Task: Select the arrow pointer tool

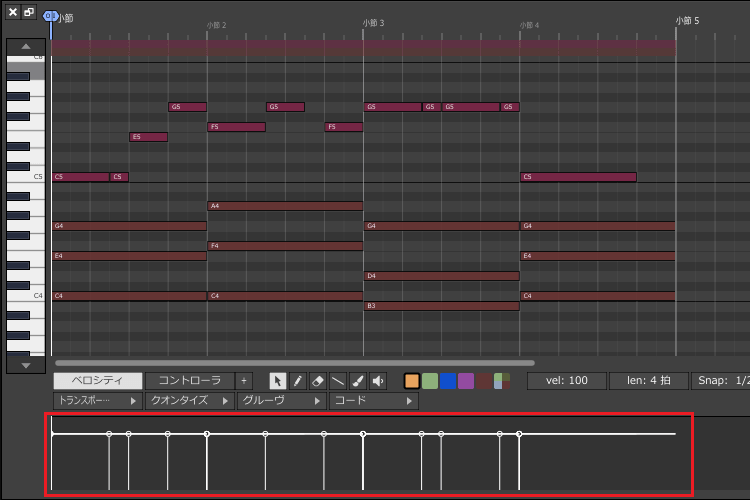Action: [x=277, y=381]
